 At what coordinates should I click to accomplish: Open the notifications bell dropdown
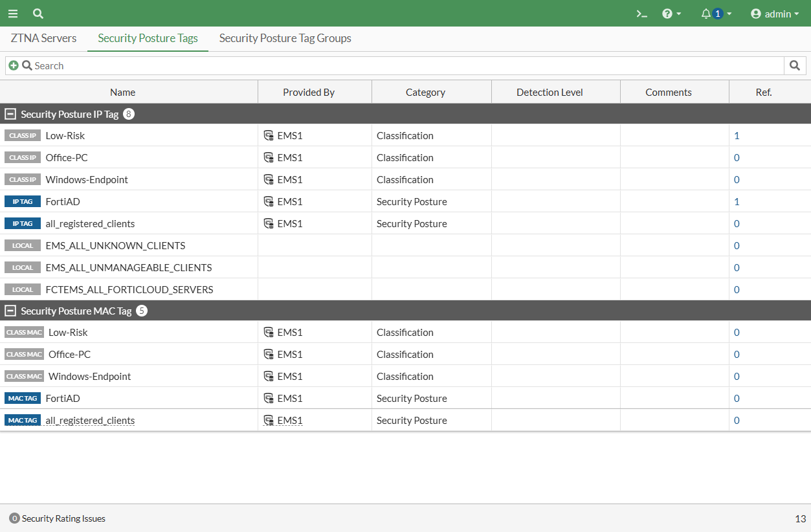pyautogui.click(x=716, y=14)
